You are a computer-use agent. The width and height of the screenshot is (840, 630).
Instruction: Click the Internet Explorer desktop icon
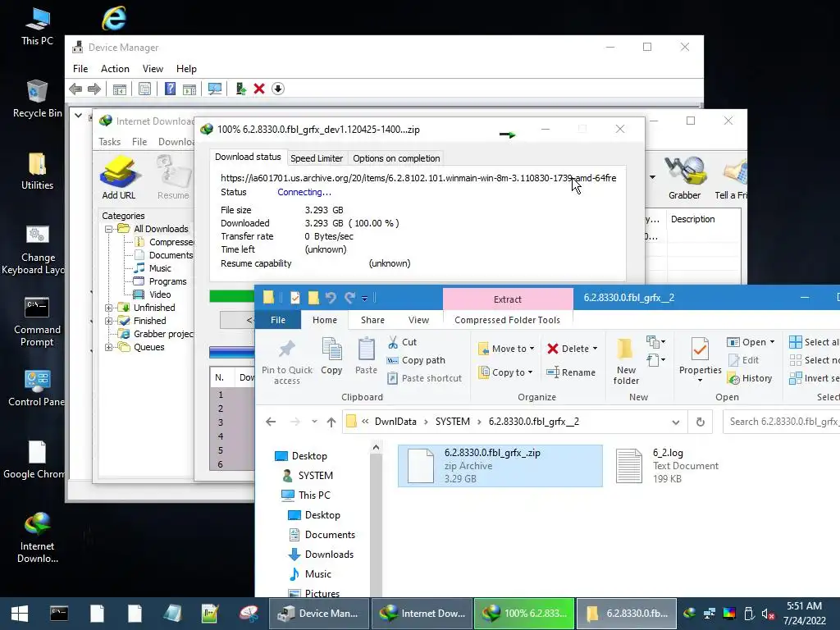(x=113, y=18)
